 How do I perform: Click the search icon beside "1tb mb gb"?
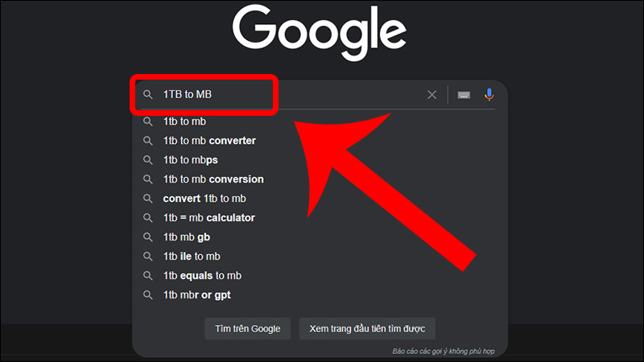click(x=148, y=237)
